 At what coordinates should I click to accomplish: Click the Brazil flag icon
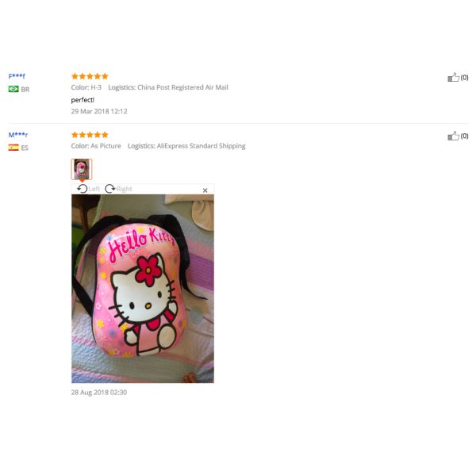tap(13, 89)
